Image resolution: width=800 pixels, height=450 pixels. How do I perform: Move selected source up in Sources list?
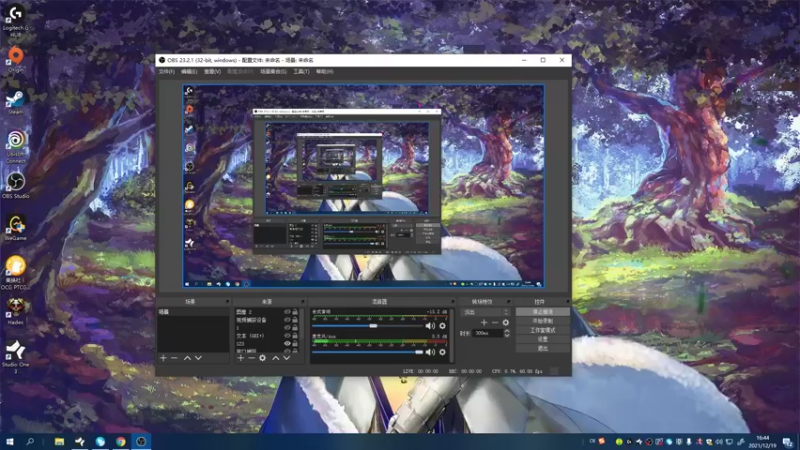(276, 358)
